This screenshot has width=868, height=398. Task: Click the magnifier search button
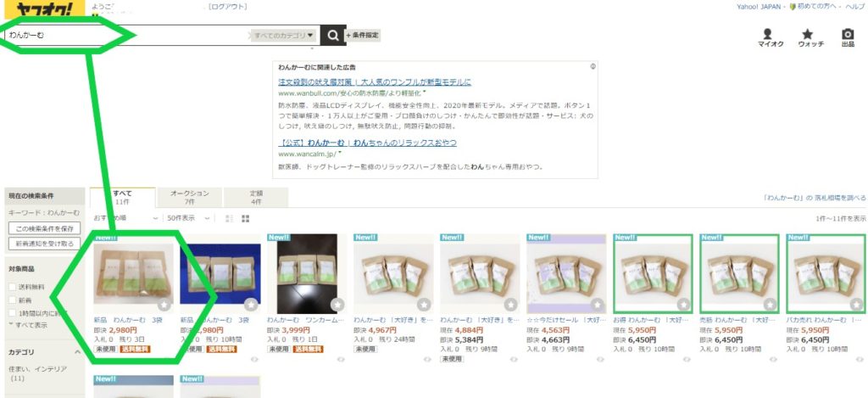pos(332,36)
